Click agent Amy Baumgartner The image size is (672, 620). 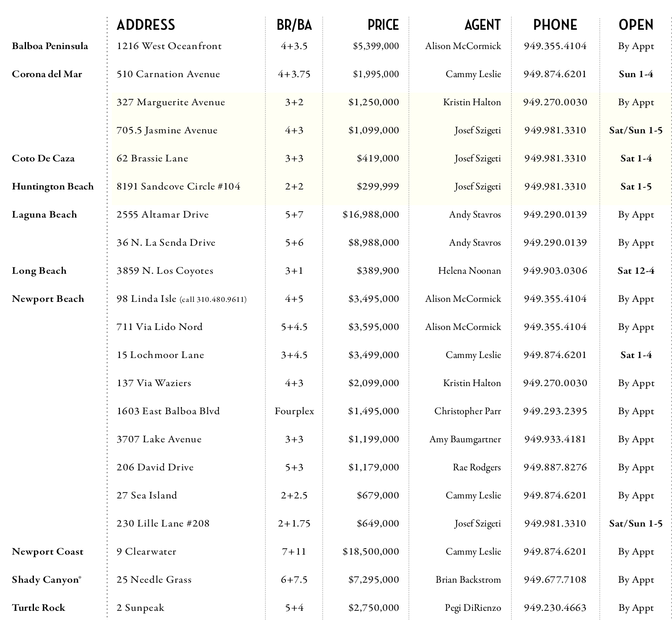[x=464, y=439]
